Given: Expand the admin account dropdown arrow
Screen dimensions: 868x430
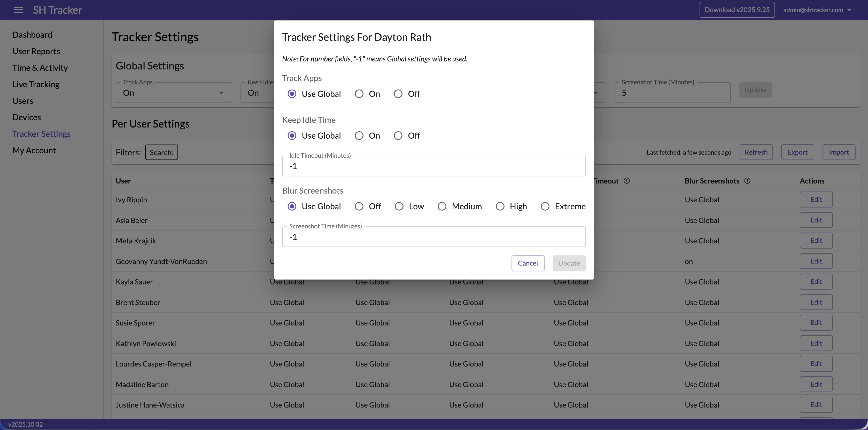Looking at the screenshot, I should coord(849,10).
